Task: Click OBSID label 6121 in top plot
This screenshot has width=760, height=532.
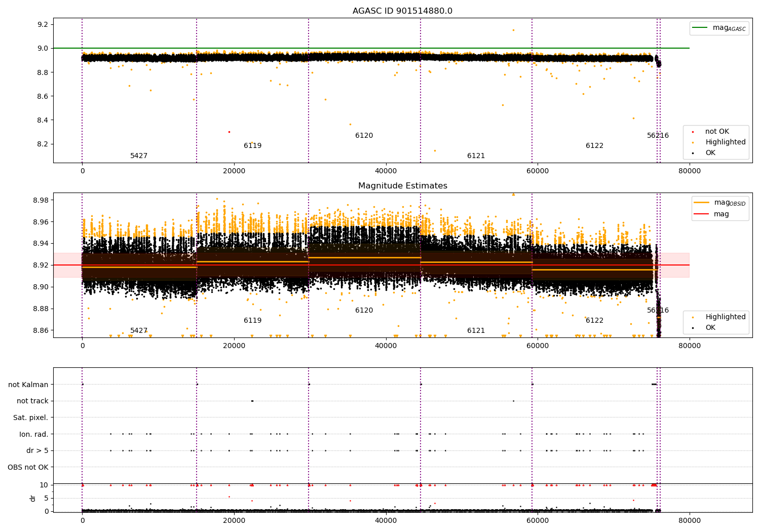Action: 476,156
